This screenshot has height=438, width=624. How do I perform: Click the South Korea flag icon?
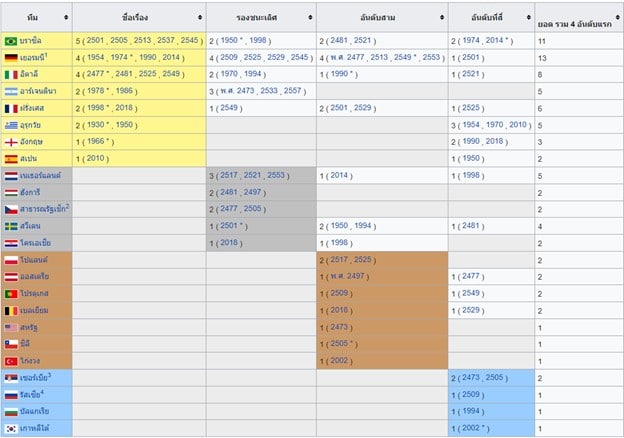tap(11, 428)
